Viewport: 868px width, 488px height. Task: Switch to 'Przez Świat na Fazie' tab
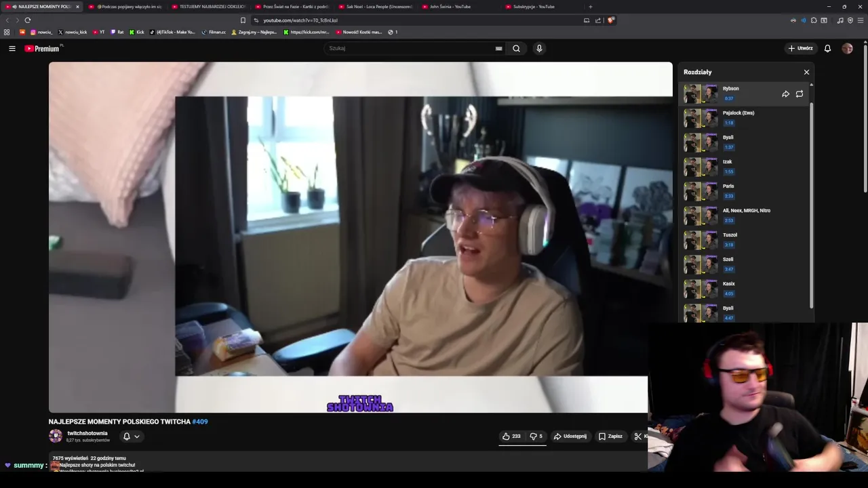point(292,7)
